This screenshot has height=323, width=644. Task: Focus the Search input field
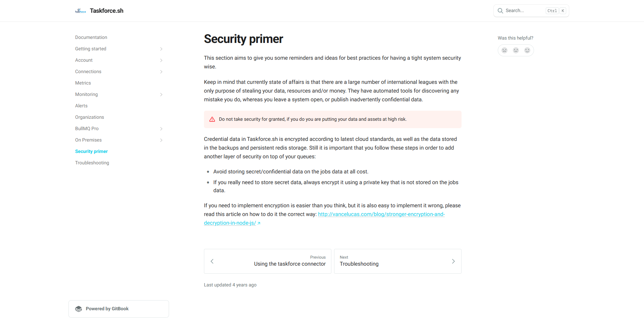pyautogui.click(x=531, y=11)
